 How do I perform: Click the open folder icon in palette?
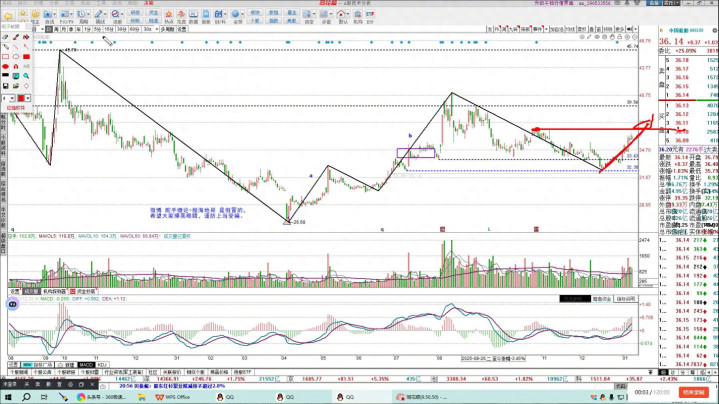click(16, 86)
